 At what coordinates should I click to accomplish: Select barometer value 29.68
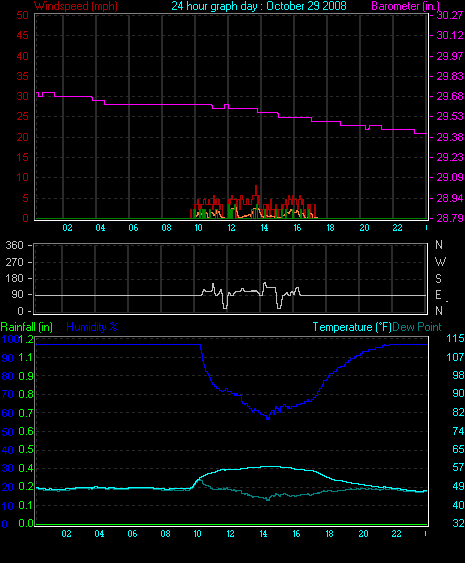(x=450, y=96)
